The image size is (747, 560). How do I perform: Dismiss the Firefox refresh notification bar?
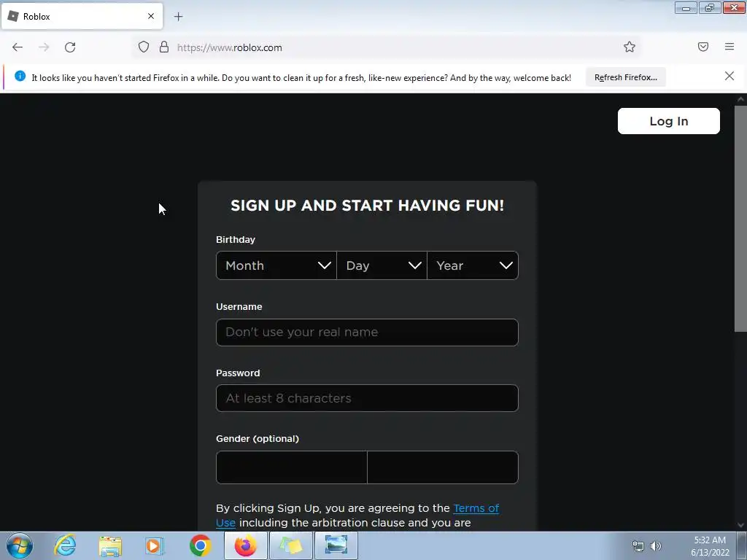[x=729, y=76]
